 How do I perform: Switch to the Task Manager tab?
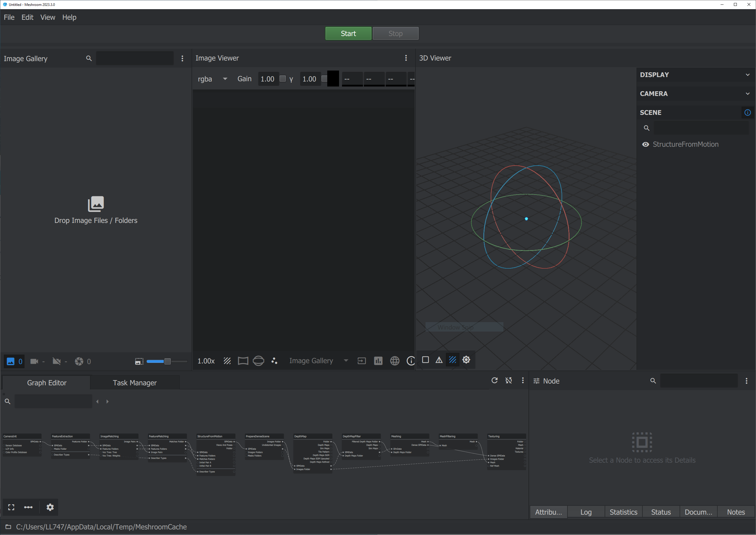[135, 383]
